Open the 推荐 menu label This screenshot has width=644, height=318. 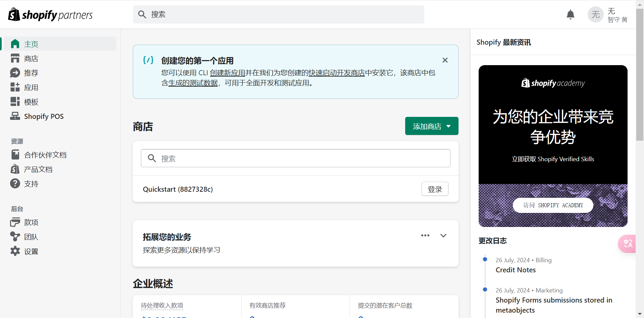(x=31, y=73)
